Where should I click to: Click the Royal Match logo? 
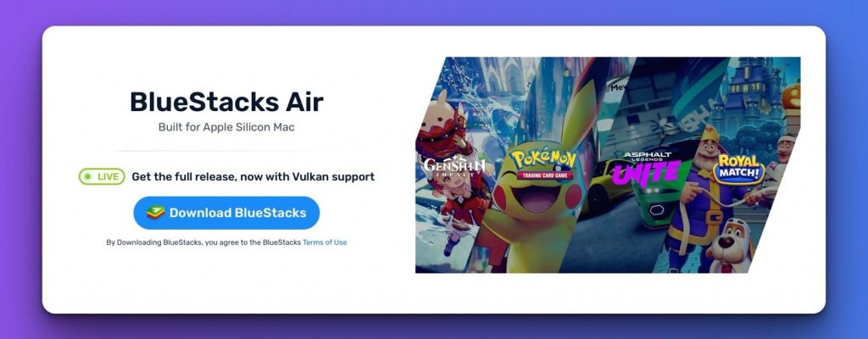[x=738, y=169]
